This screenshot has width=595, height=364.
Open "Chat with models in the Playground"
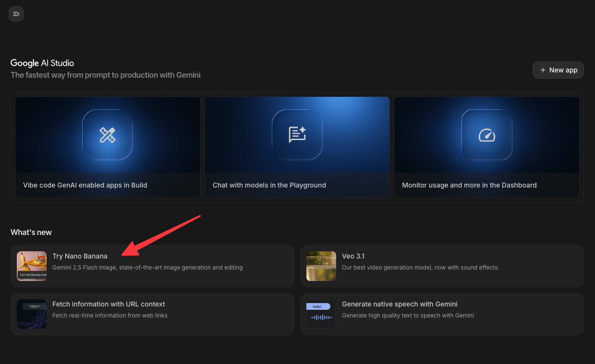[x=269, y=185]
